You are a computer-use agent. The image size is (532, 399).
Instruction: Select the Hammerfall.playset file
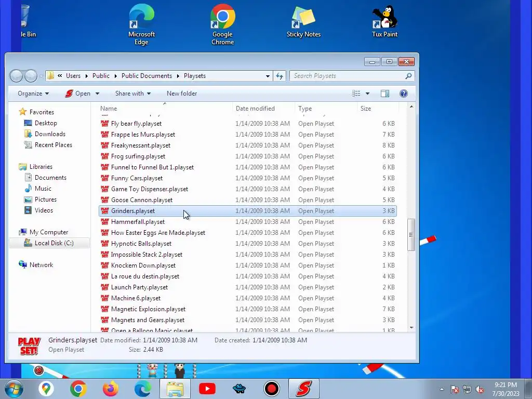248,221
